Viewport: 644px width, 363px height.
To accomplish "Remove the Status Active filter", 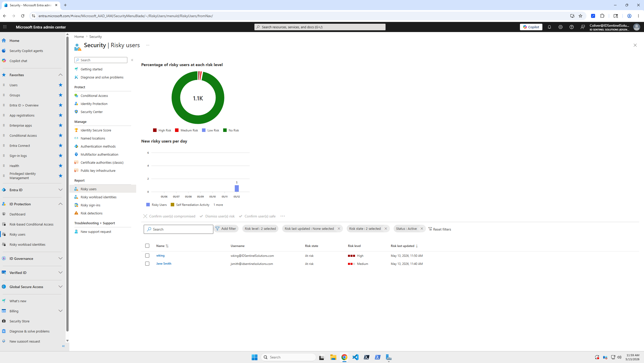I will [422, 229].
